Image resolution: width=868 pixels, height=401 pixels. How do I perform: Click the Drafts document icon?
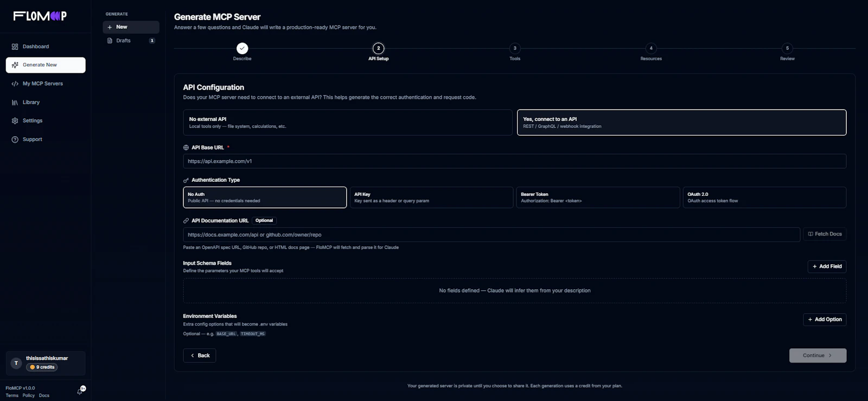(x=110, y=41)
